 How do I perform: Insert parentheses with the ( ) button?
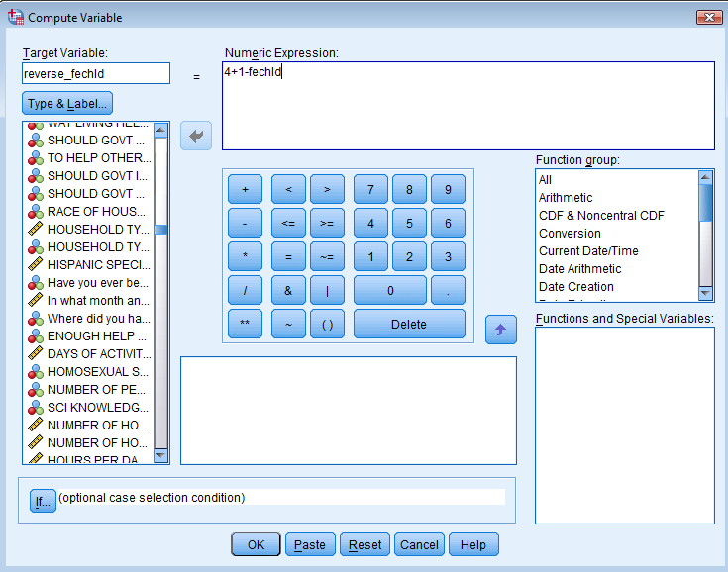pos(327,324)
